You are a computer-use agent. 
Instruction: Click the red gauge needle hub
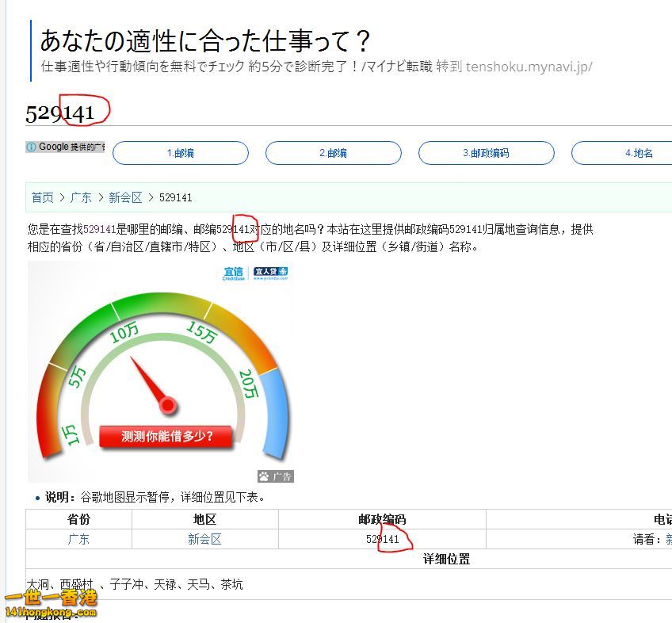click(167, 405)
